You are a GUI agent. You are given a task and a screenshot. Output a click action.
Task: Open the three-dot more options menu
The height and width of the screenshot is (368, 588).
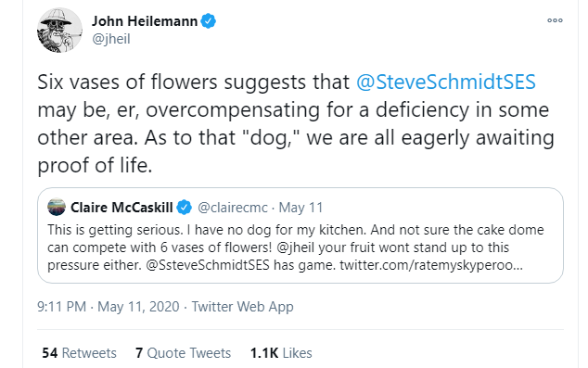(555, 20)
